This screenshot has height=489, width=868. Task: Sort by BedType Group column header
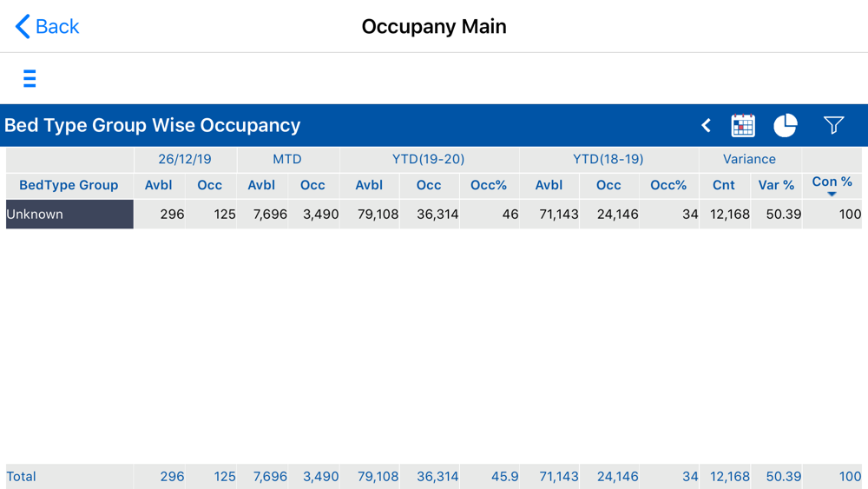pos(69,185)
